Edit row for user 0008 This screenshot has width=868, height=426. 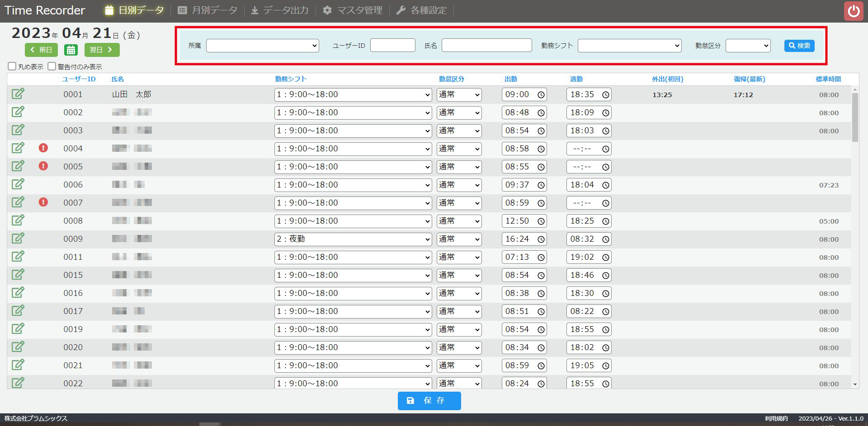click(x=18, y=220)
